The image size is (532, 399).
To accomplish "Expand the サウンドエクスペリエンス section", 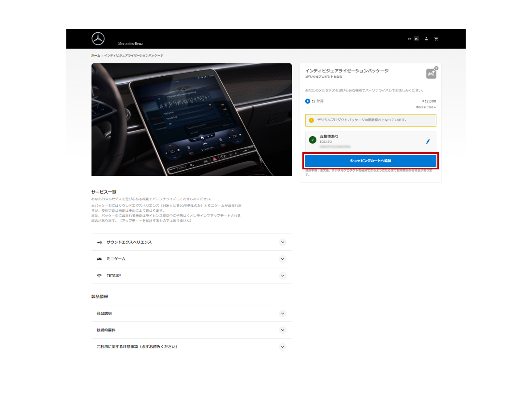I will point(282,242).
